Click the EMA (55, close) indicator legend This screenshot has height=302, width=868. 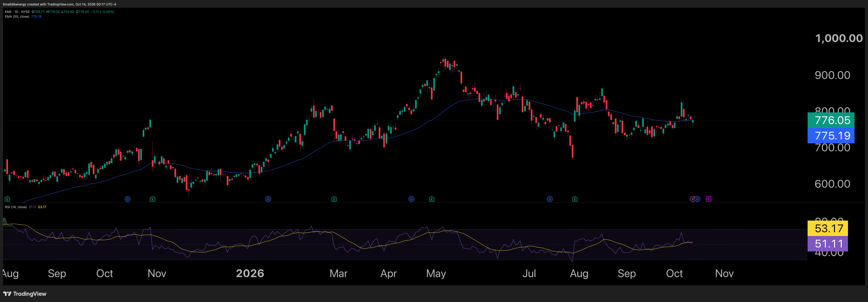17,17
